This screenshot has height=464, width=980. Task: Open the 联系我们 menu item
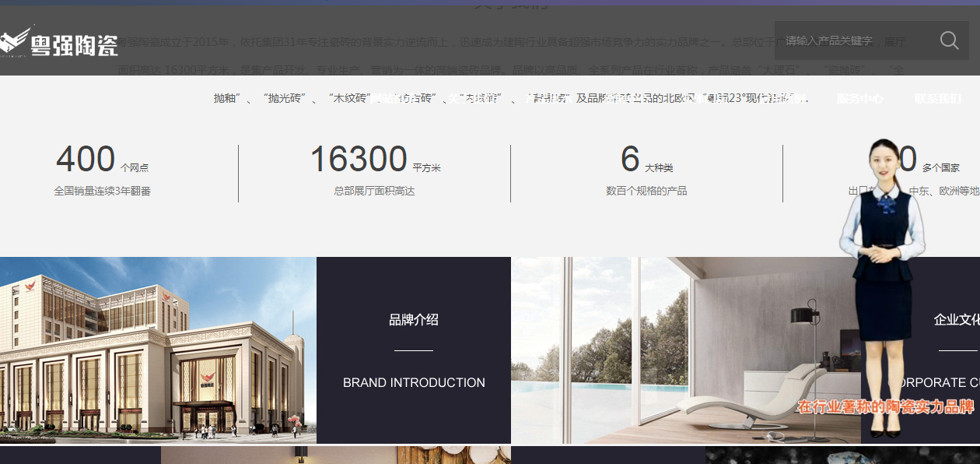point(938,99)
